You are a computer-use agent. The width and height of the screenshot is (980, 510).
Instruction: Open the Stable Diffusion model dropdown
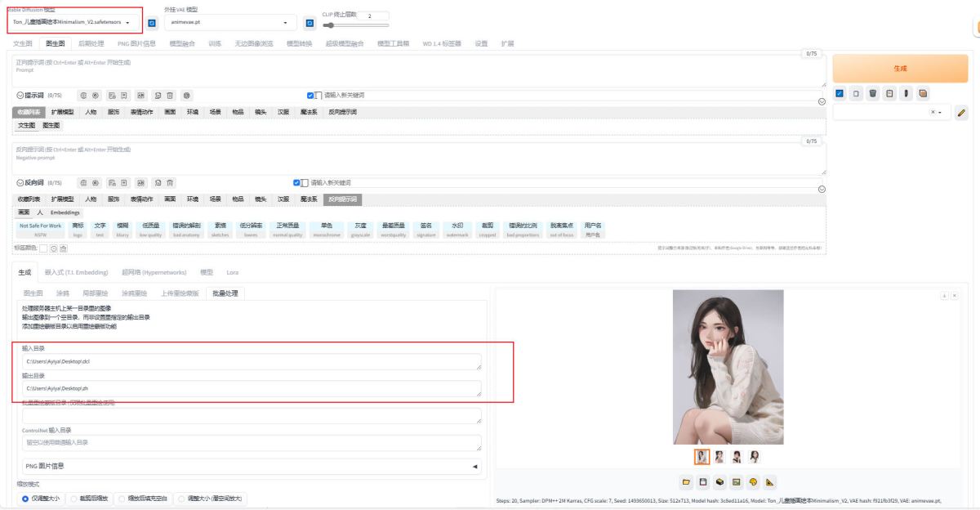(73, 22)
